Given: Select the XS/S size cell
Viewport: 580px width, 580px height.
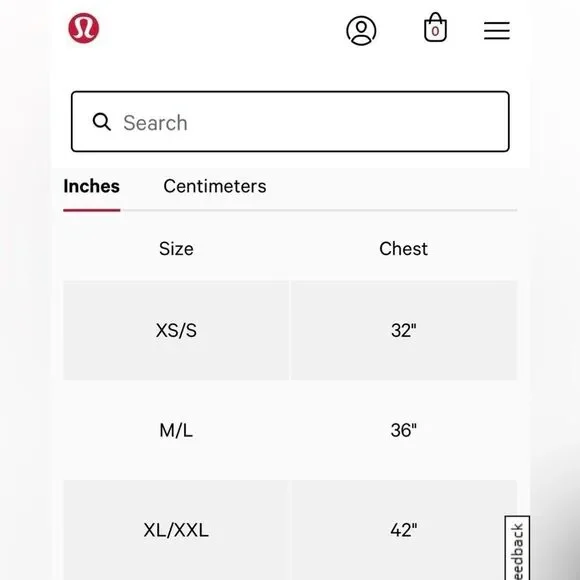Looking at the screenshot, I should [176, 330].
